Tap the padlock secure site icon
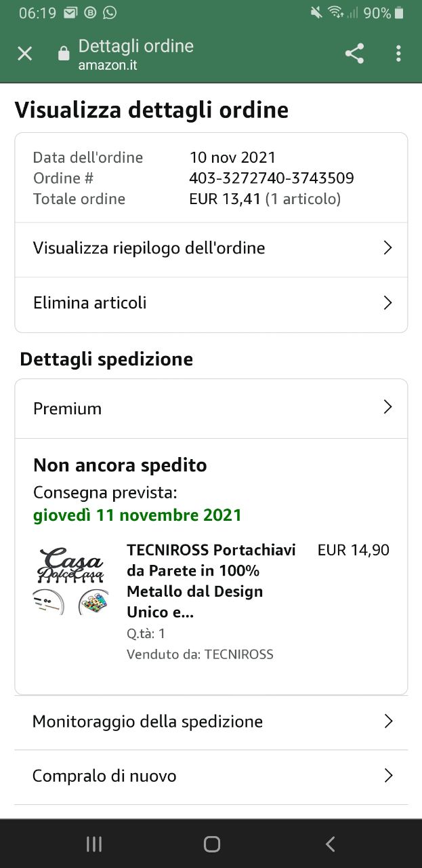This screenshot has height=868, width=422. 64,54
